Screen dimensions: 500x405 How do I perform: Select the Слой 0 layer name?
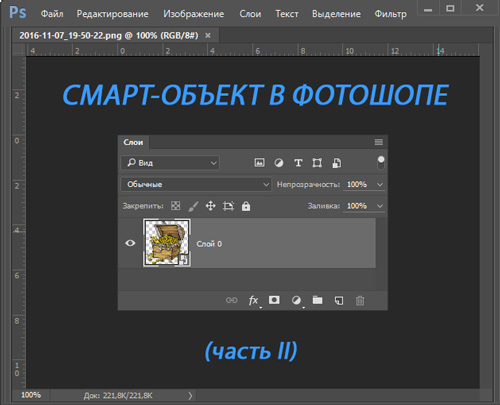209,244
